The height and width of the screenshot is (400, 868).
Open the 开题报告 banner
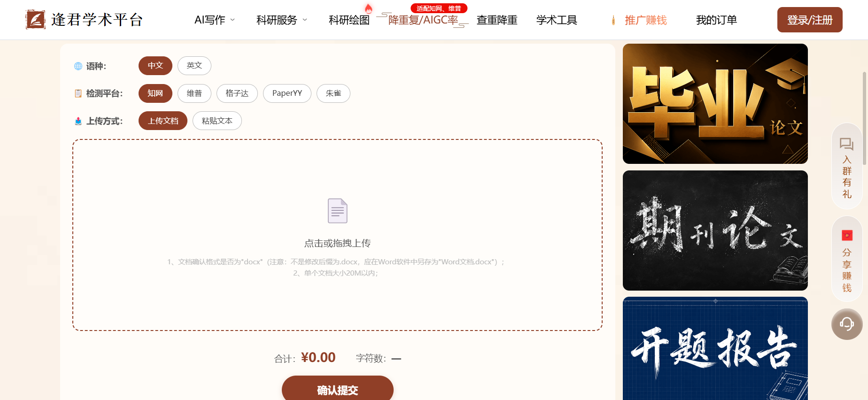tap(715, 348)
